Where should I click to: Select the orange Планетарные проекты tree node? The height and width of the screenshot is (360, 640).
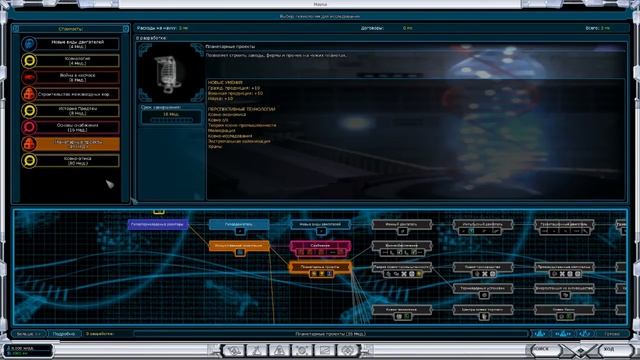tap(320, 267)
